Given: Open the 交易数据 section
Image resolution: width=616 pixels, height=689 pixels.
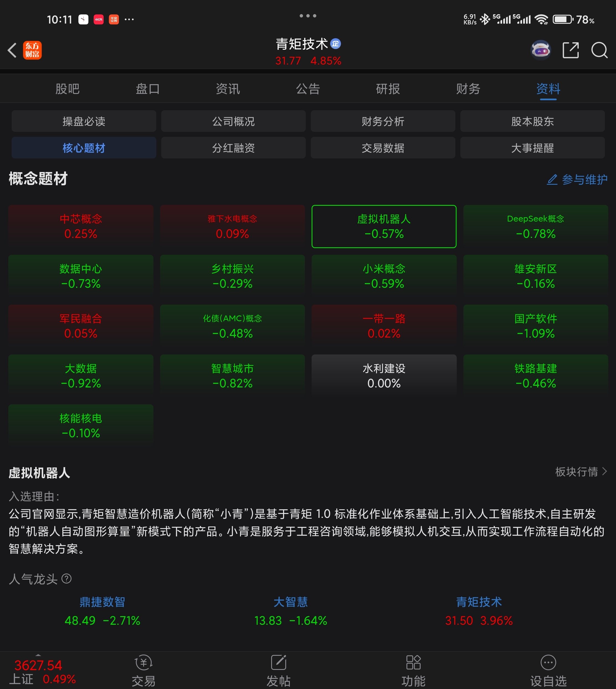Looking at the screenshot, I should 383,148.
